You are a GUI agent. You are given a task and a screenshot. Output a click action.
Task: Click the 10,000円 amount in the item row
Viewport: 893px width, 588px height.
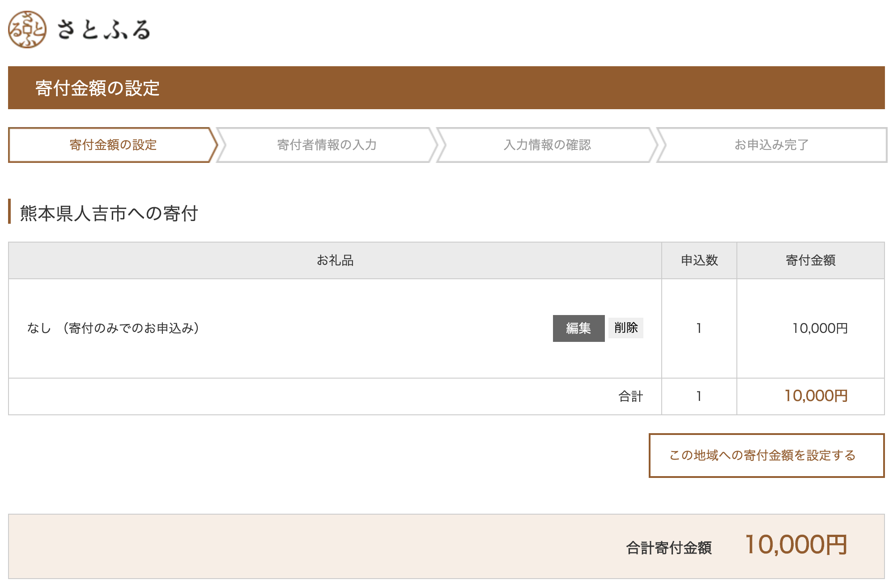pyautogui.click(x=820, y=328)
